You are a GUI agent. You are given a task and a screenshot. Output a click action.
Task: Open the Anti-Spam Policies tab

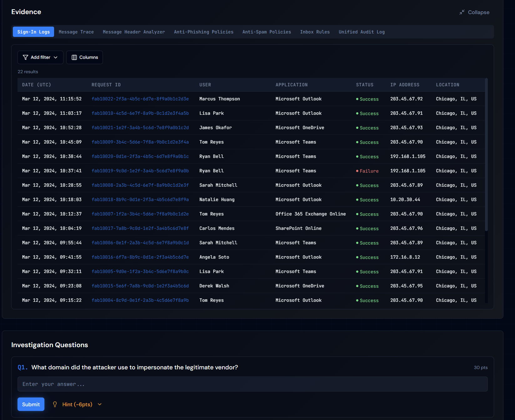266,32
